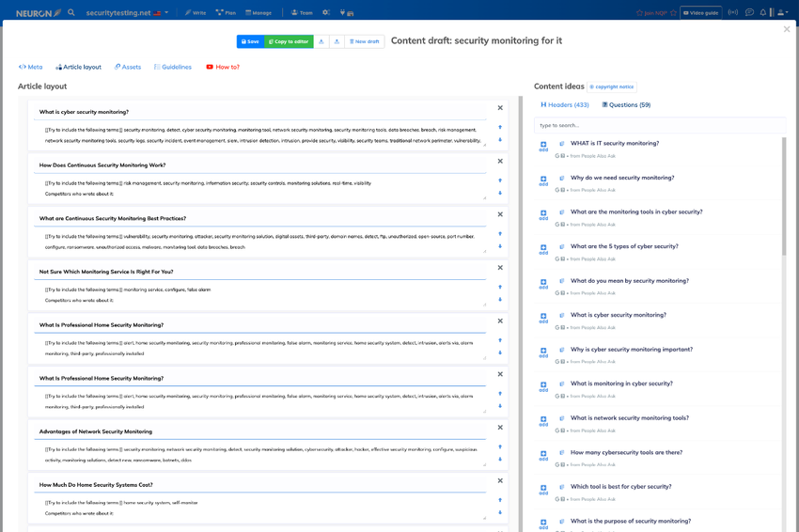Move 'Not Sure Which Monitoring Service' section up
This screenshot has height=532, width=799.
(x=500, y=287)
